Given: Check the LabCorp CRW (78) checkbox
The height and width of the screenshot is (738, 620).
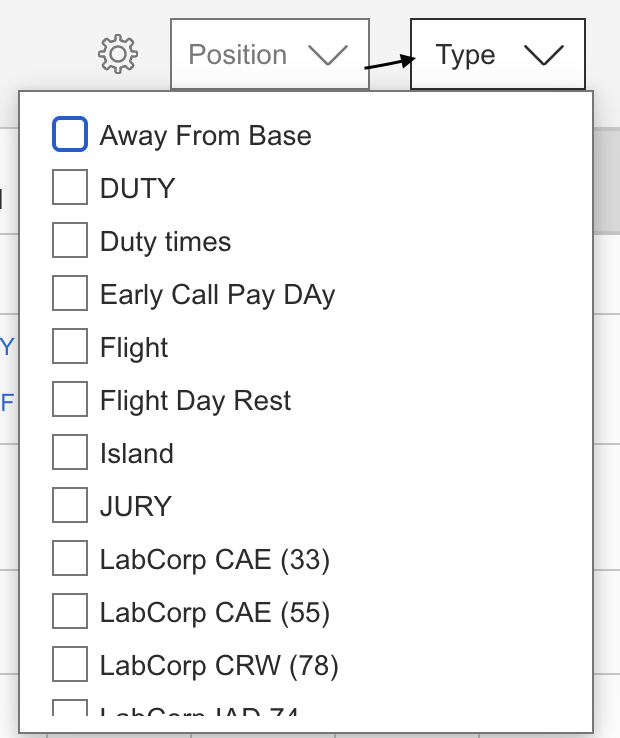Looking at the screenshot, I should click(x=70, y=665).
